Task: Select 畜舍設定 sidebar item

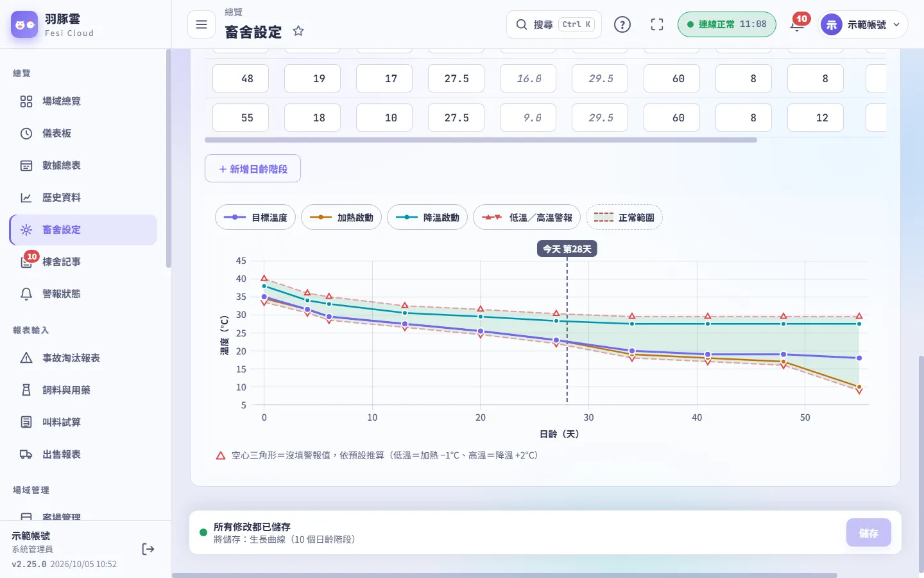Action: (83, 230)
